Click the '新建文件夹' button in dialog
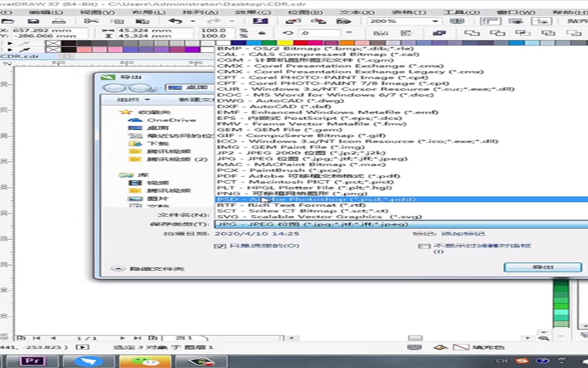The height and width of the screenshot is (368, 588). click(197, 99)
